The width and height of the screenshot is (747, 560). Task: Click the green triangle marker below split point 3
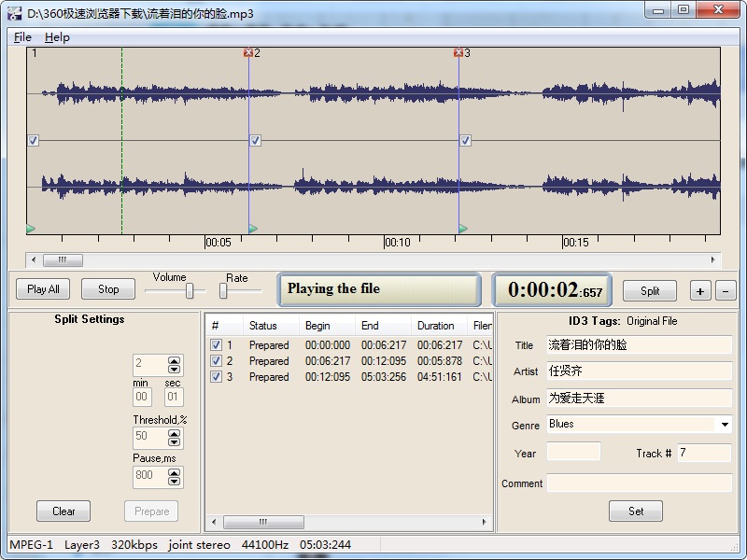click(x=461, y=227)
